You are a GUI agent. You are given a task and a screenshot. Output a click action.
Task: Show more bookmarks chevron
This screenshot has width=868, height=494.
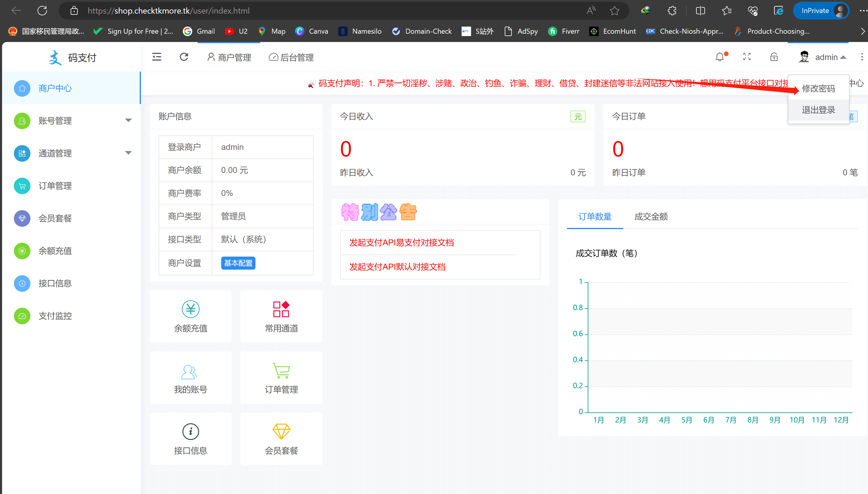click(x=863, y=31)
